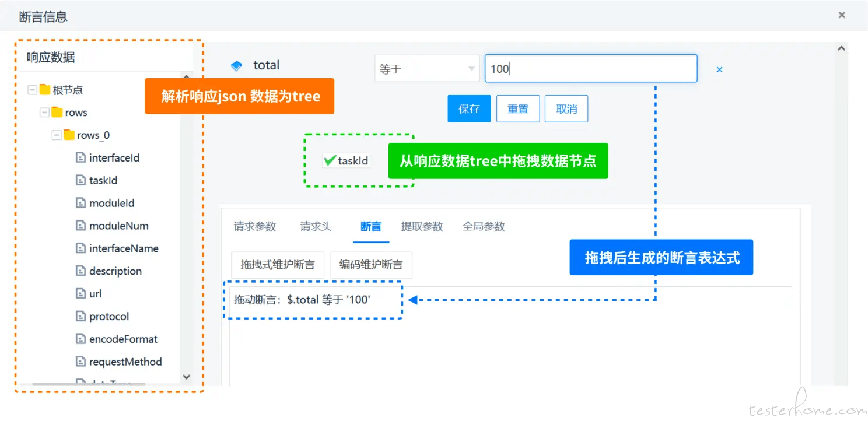Click the rows_0 tree label

pyautogui.click(x=93, y=135)
